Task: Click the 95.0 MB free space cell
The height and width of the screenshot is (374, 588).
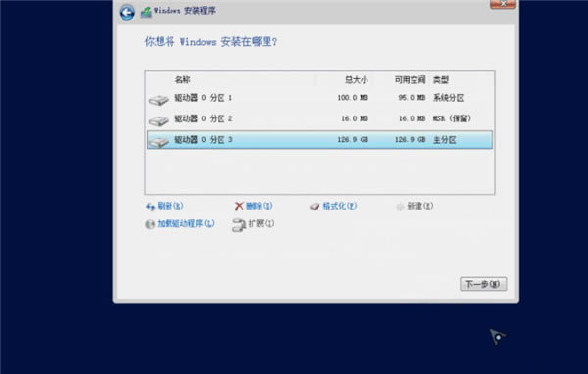Action: tap(412, 98)
